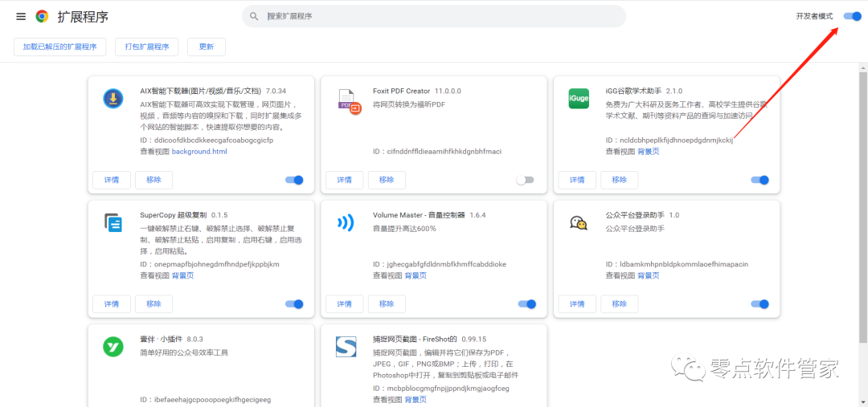Open 详情 for AIX智能下载器

click(x=112, y=180)
